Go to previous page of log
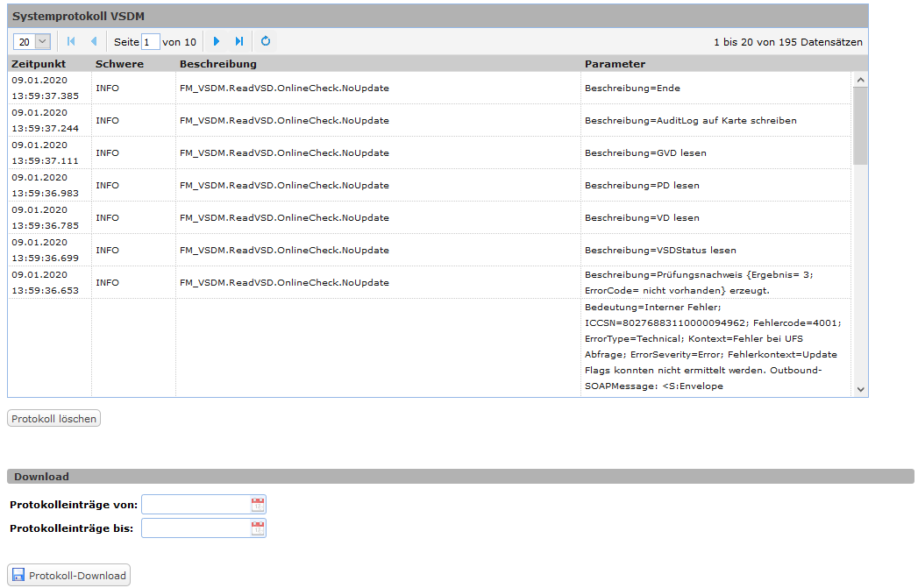This screenshot has height=588, width=918. (94, 41)
